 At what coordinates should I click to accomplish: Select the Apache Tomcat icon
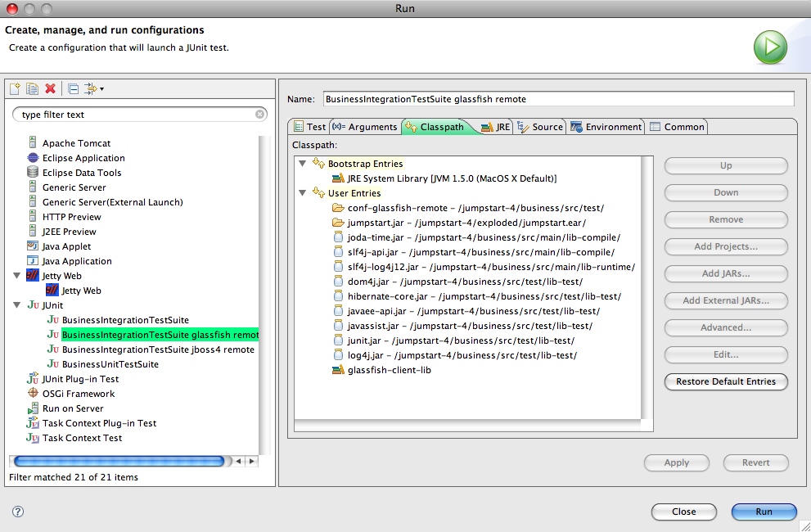pos(33,143)
